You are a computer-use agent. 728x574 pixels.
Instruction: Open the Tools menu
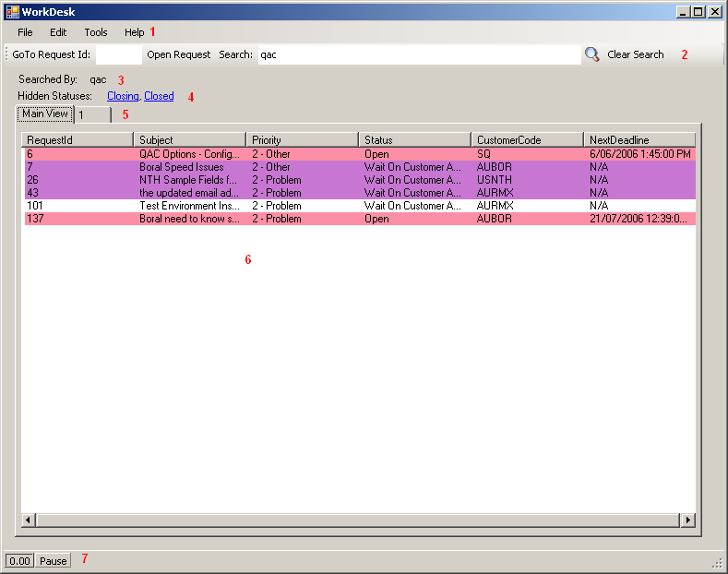click(96, 32)
